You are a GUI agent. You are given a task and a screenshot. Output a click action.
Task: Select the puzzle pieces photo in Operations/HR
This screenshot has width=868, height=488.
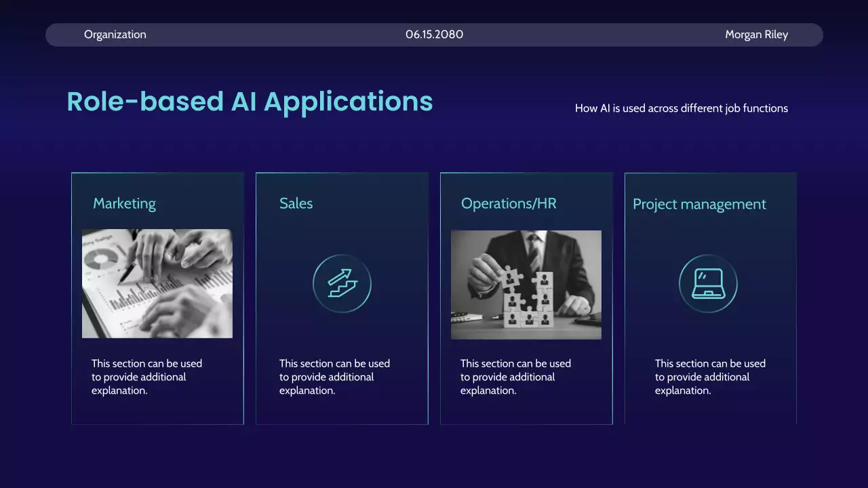point(526,285)
